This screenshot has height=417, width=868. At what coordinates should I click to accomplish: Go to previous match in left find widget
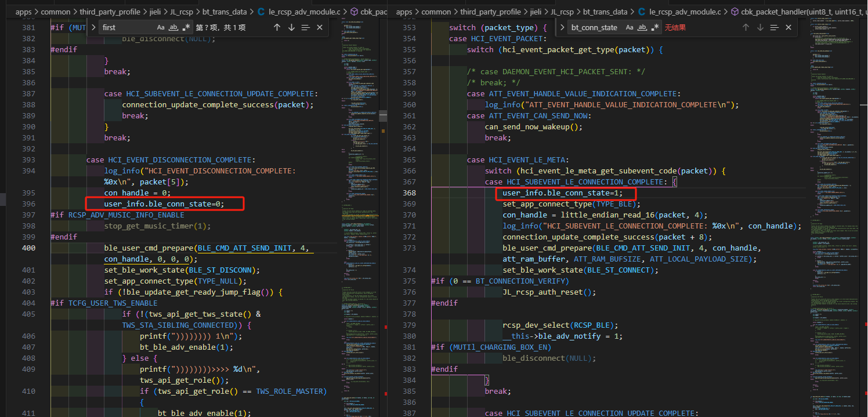click(277, 27)
